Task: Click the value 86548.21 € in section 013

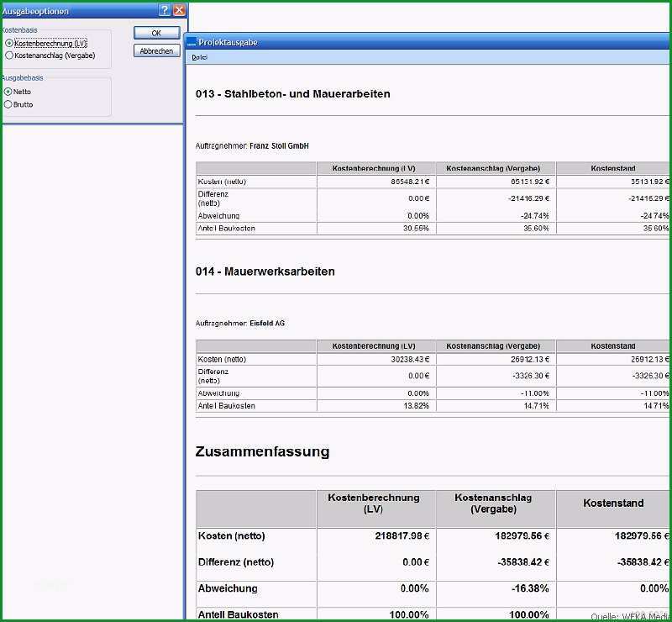Action: click(410, 182)
